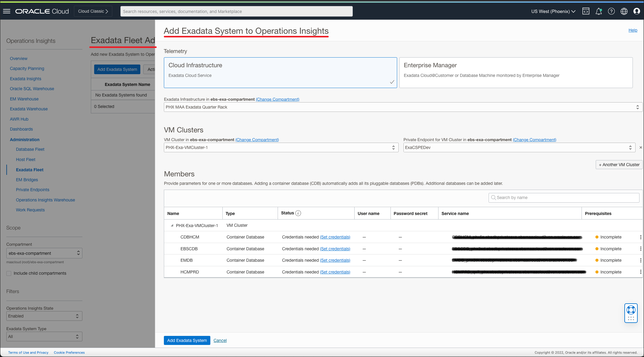
Task: Go to Exadata Insights in sidebar
Action: (25, 79)
